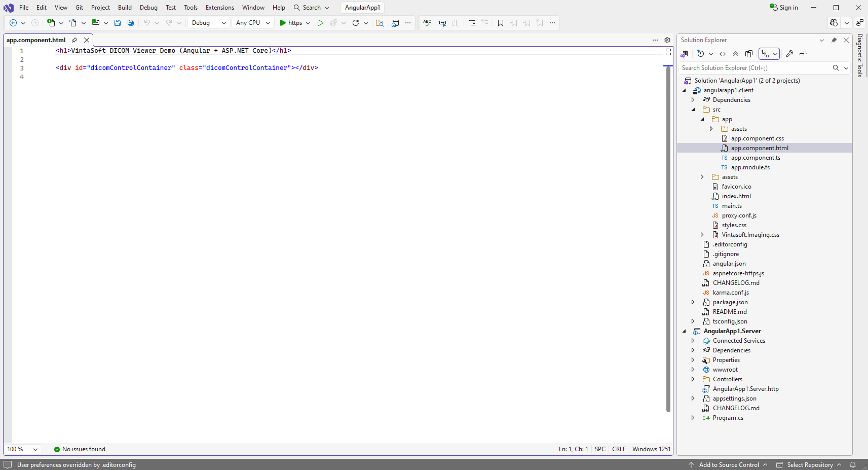Click the Sign in button
Image resolution: width=868 pixels, height=470 pixels.
[x=784, y=8]
